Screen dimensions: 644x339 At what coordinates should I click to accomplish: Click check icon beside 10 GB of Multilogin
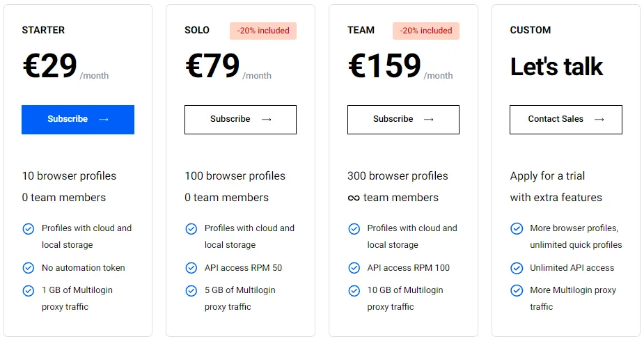click(354, 290)
